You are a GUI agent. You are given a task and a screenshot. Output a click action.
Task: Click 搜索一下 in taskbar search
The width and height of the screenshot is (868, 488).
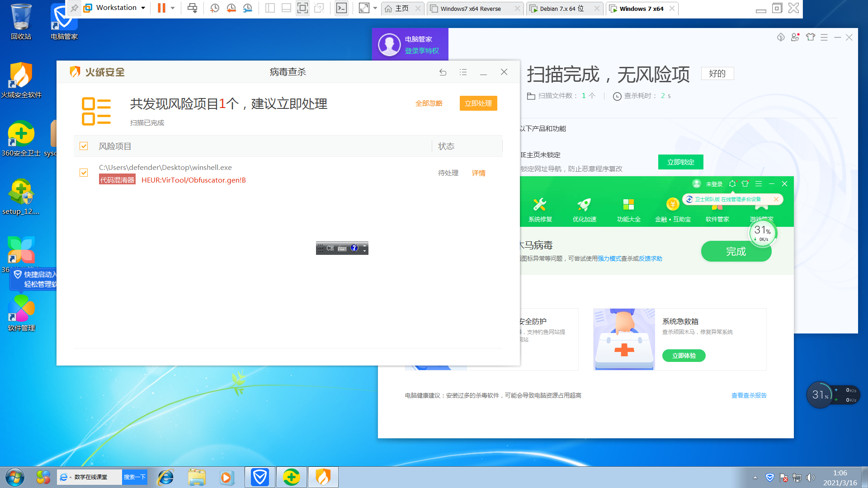click(x=135, y=477)
